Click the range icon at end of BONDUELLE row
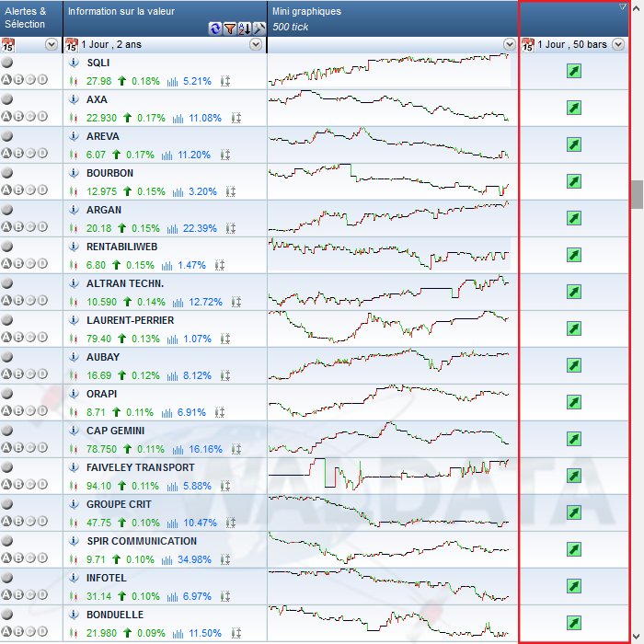The height and width of the screenshot is (644, 644). [236, 633]
